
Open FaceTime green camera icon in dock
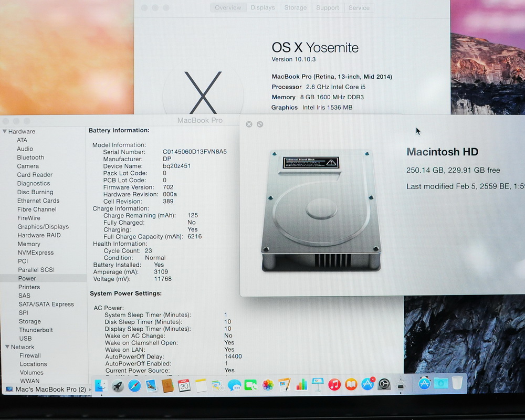251,385
